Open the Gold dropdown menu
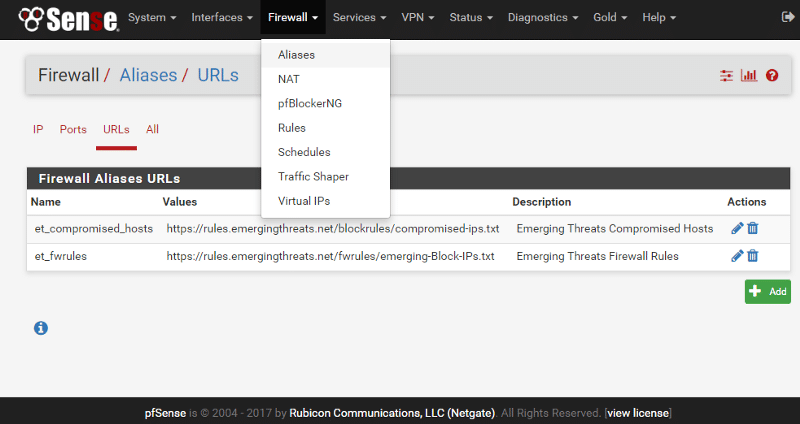 click(610, 17)
